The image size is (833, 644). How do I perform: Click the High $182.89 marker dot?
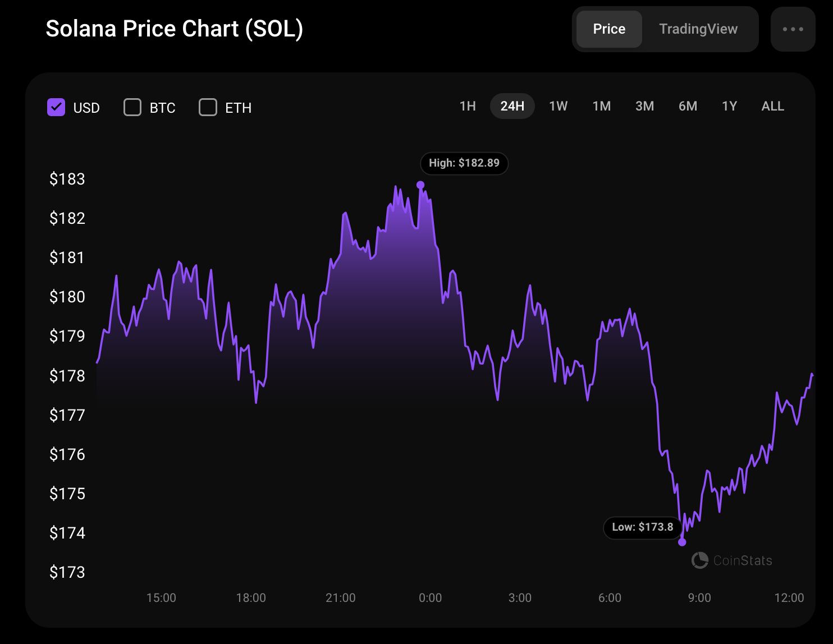420,185
